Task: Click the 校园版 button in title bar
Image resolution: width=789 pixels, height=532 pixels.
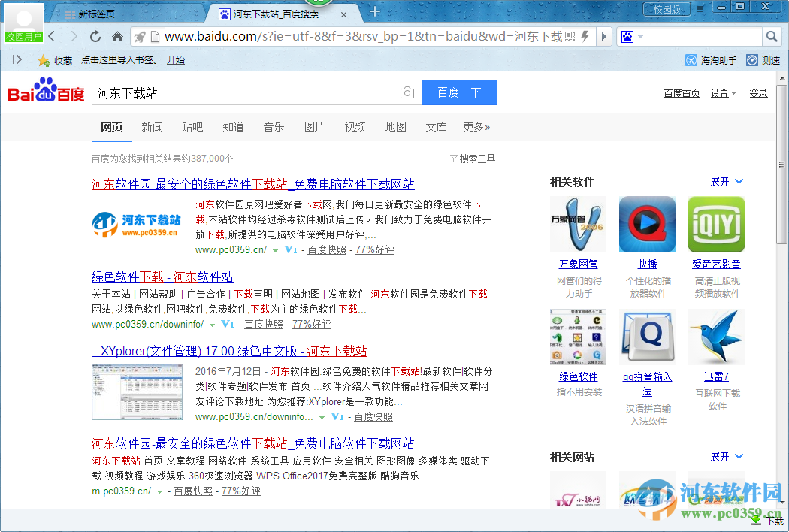Action: point(667,8)
